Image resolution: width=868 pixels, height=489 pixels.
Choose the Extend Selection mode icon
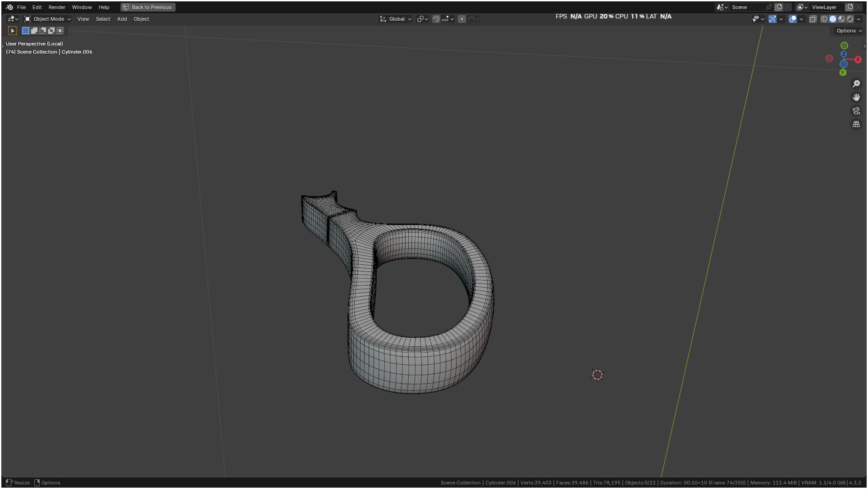pos(34,31)
